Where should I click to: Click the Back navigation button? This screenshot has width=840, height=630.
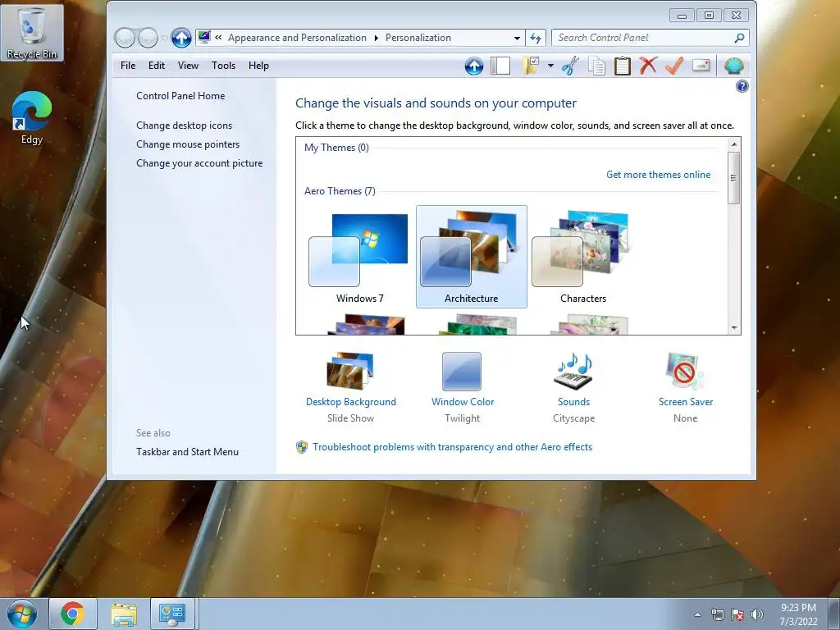(x=125, y=38)
